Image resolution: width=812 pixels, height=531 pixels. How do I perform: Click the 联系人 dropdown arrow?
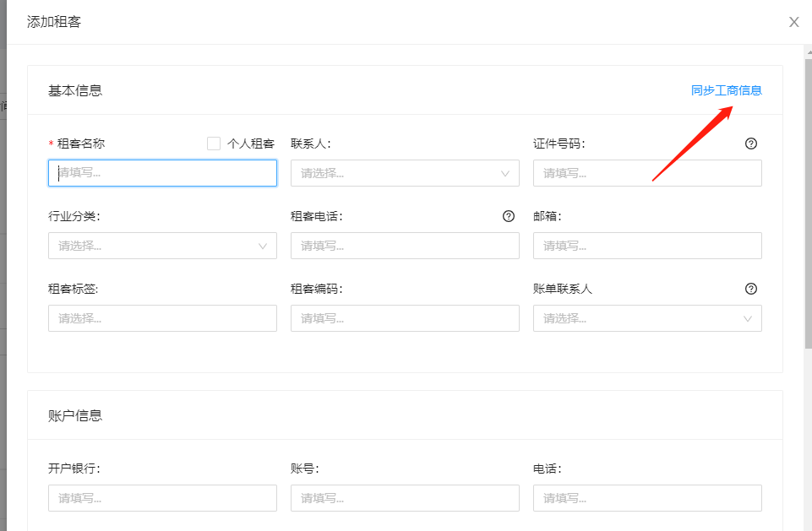(505, 174)
